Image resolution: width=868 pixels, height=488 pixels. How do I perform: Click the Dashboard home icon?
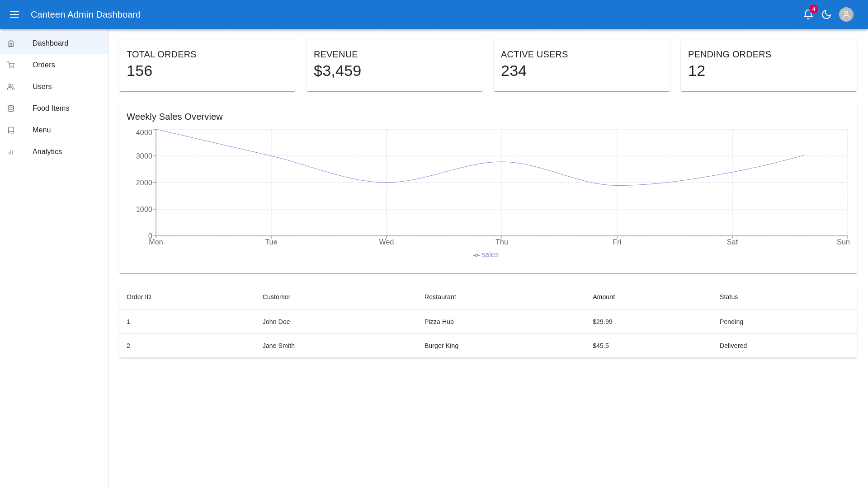(11, 43)
